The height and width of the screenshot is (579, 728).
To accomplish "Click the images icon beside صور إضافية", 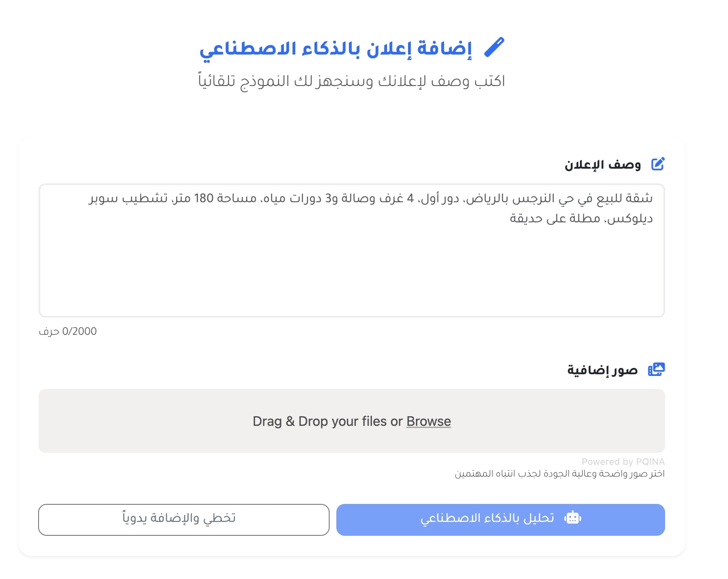I will (x=656, y=370).
